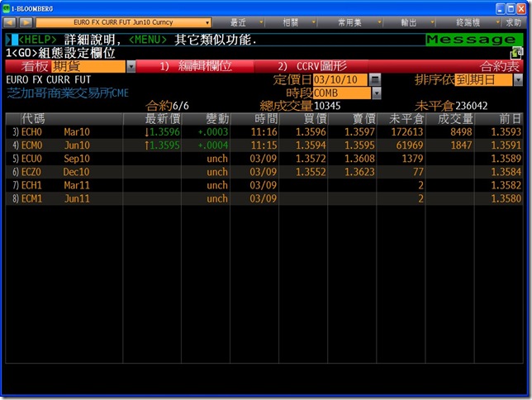Click the 最新價 column header
Screen dimensions: 532x400
click(x=162, y=119)
